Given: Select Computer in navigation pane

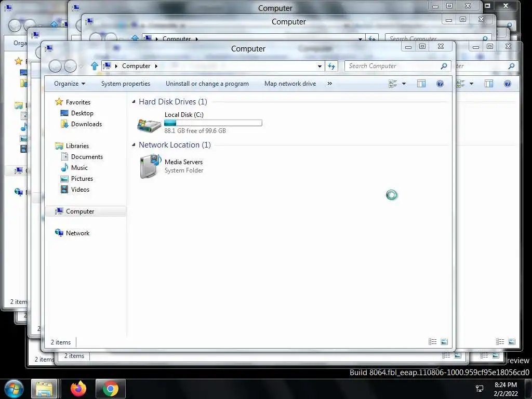Looking at the screenshot, I should [79, 211].
